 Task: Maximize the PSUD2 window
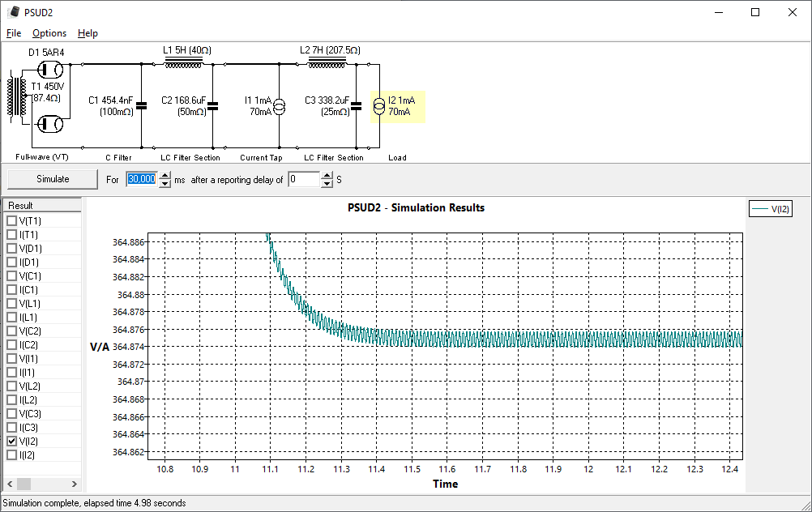point(755,12)
